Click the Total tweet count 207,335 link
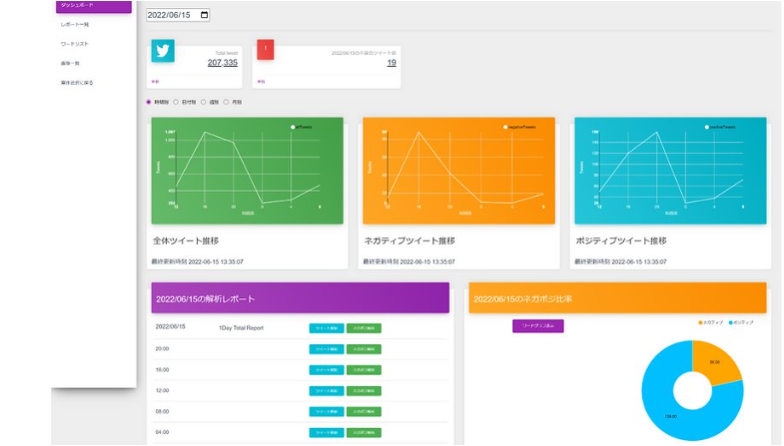 222,63
